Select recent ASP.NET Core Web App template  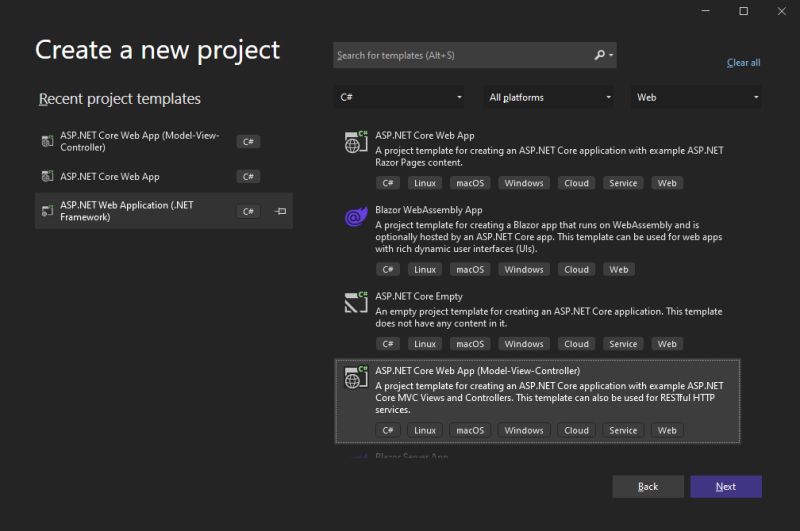(164, 176)
